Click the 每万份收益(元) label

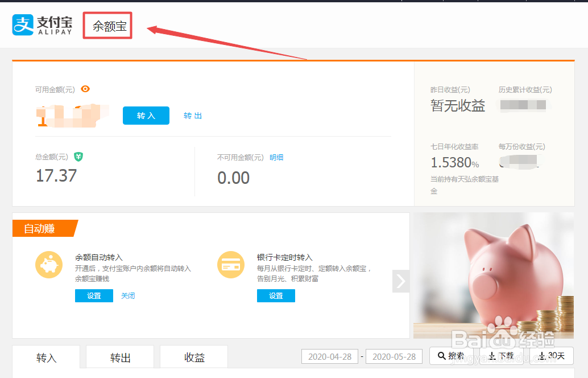click(521, 147)
